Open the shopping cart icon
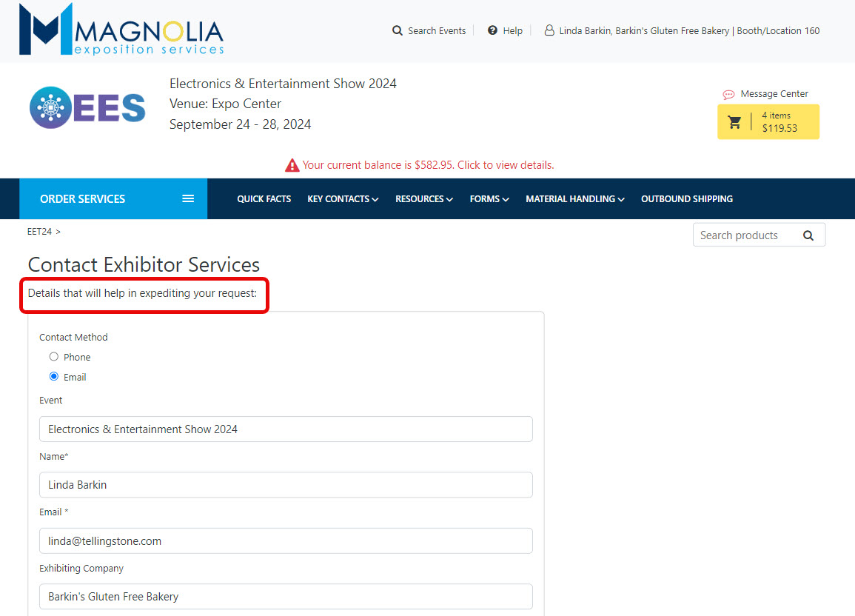The height and width of the screenshot is (616, 855). click(x=734, y=122)
